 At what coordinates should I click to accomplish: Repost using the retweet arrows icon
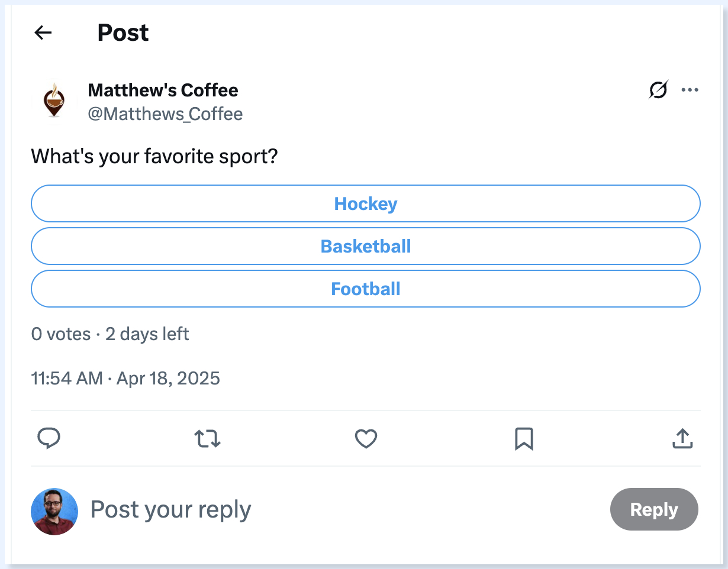[x=208, y=438]
